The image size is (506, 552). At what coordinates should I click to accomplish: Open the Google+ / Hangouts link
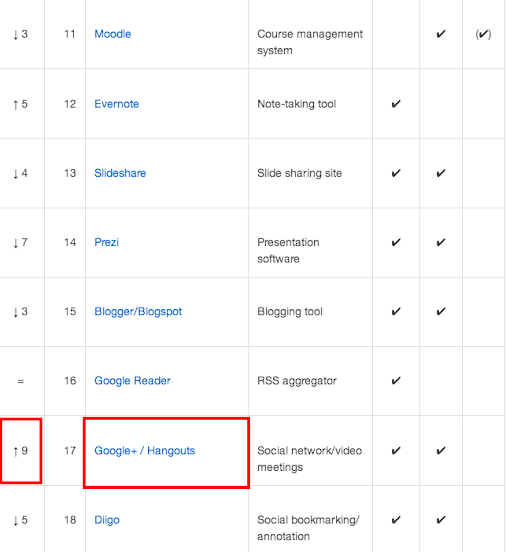click(145, 451)
